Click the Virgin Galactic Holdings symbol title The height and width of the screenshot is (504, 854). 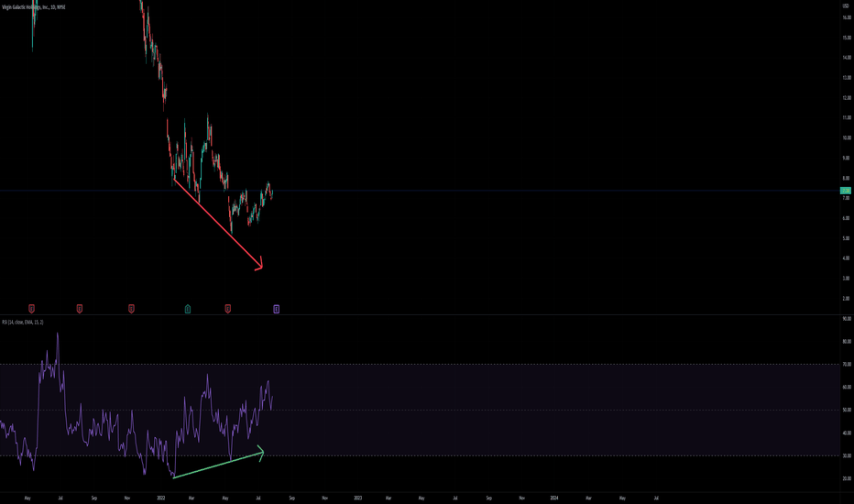pos(34,7)
